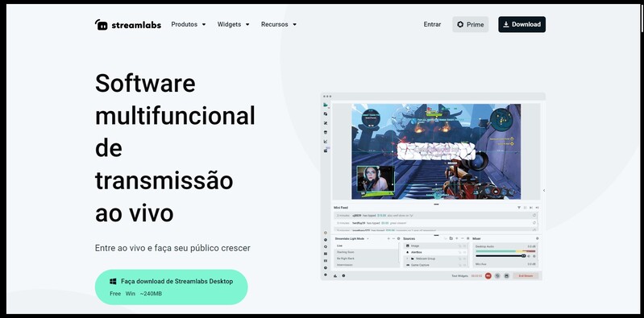Screen dimensions: 644x318
Task: Click the webcam overlay in game preview
Action: (376, 179)
